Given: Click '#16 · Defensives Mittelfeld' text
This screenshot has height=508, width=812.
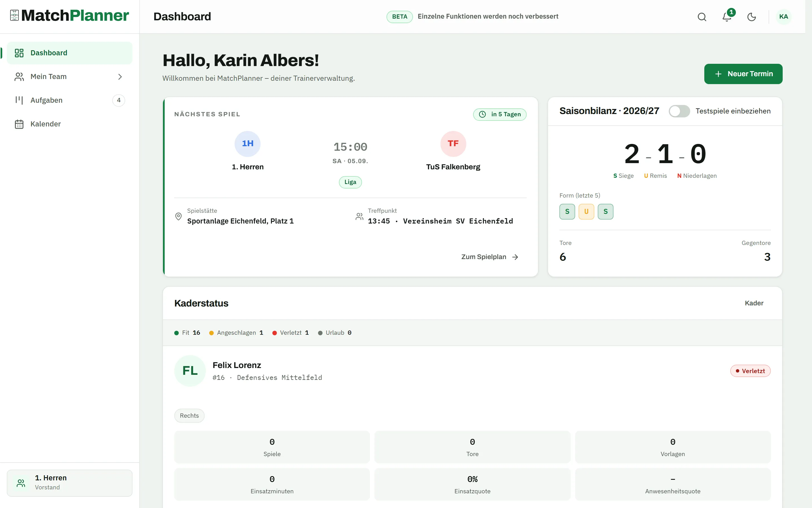Looking at the screenshot, I should coord(267,378).
